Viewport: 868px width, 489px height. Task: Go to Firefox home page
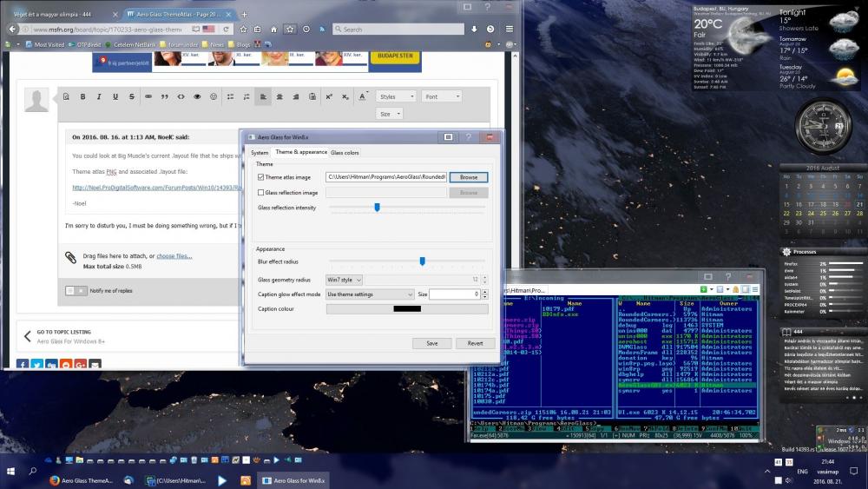273,29
